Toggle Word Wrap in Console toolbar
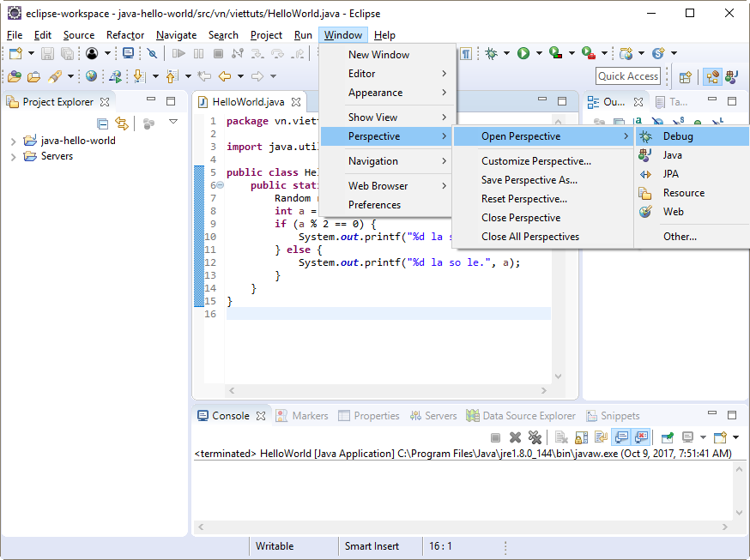The height and width of the screenshot is (560, 750). (x=602, y=437)
